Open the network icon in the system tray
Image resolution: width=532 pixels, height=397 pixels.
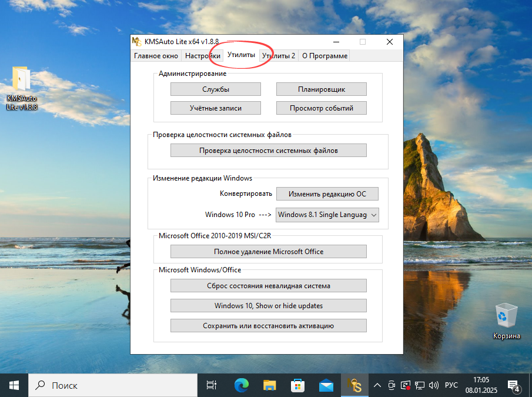click(x=419, y=385)
